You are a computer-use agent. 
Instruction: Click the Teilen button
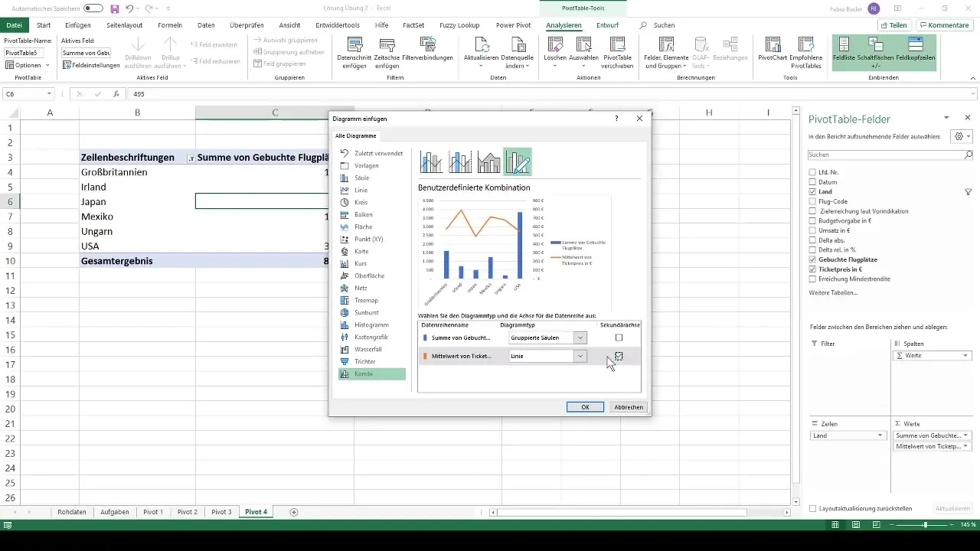click(893, 25)
